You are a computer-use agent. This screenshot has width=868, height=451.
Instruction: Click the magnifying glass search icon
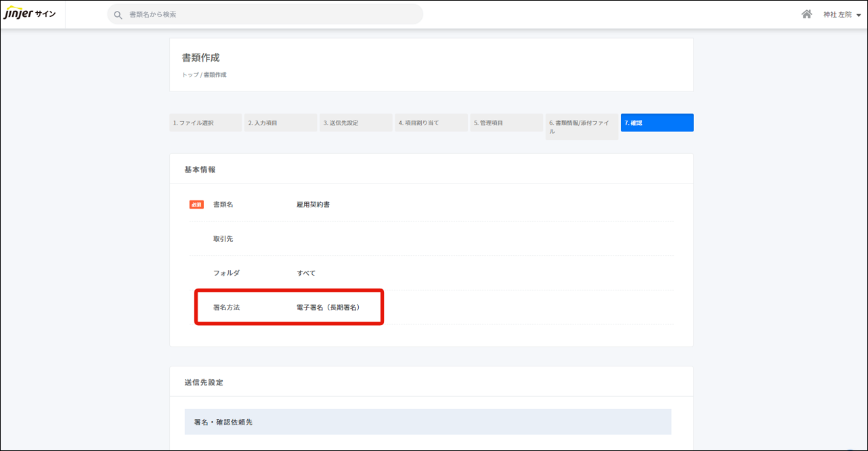(x=118, y=14)
